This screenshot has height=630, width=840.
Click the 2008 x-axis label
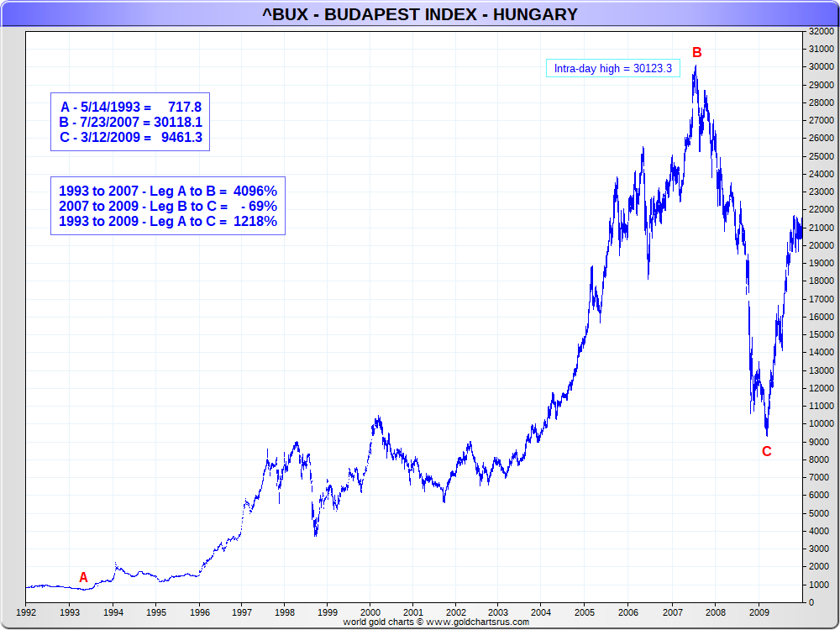pyautogui.click(x=715, y=612)
